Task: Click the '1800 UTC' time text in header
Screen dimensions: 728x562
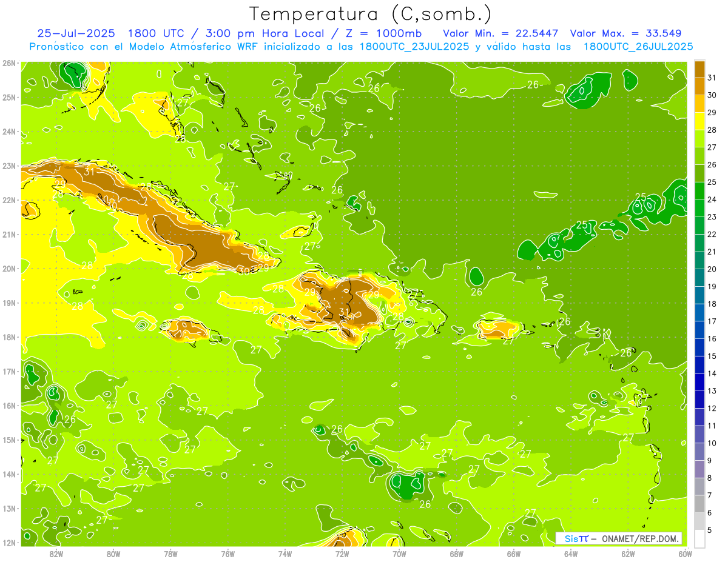Action: (x=157, y=33)
